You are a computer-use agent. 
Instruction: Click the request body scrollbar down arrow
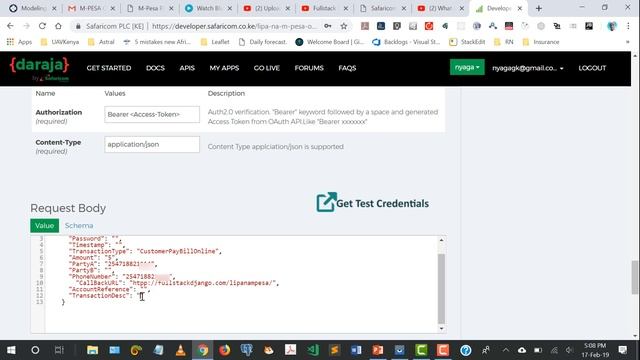click(x=441, y=329)
